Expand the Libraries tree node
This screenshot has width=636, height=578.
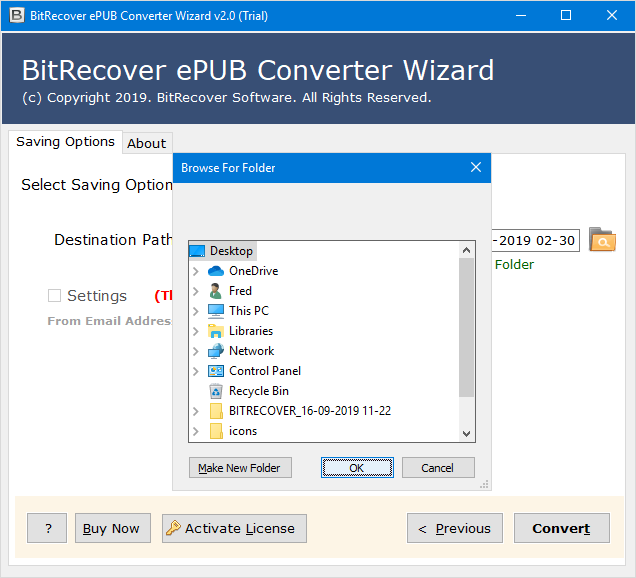tap(196, 331)
